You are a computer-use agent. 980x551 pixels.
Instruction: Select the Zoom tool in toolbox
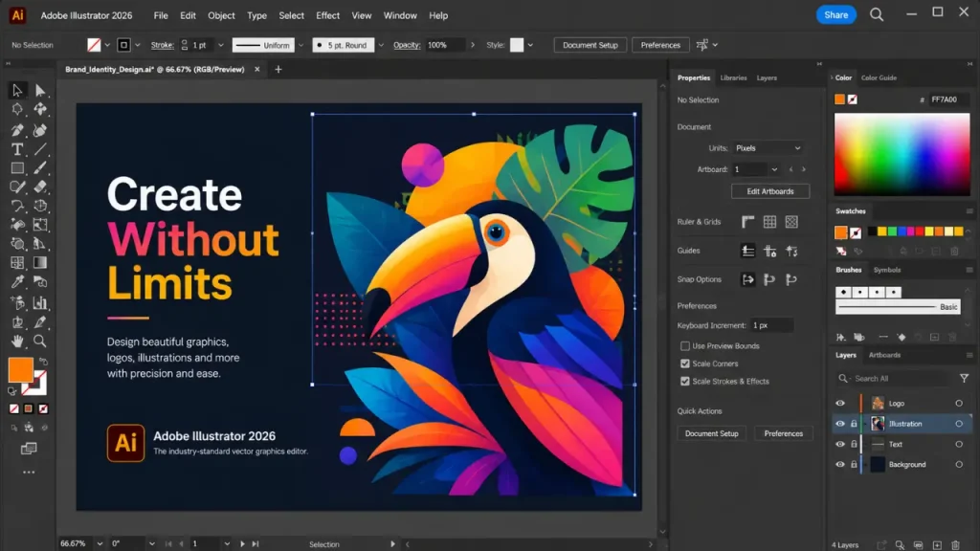(x=40, y=342)
